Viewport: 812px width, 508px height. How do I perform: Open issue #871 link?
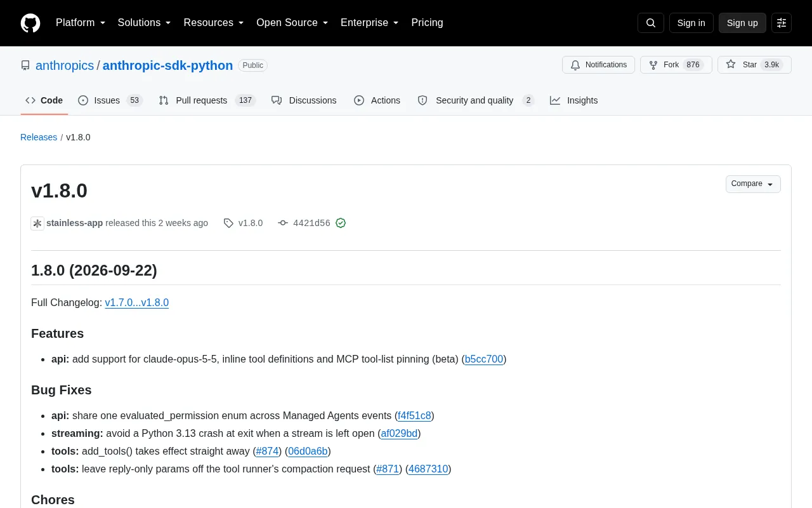(x=388, y=469)
